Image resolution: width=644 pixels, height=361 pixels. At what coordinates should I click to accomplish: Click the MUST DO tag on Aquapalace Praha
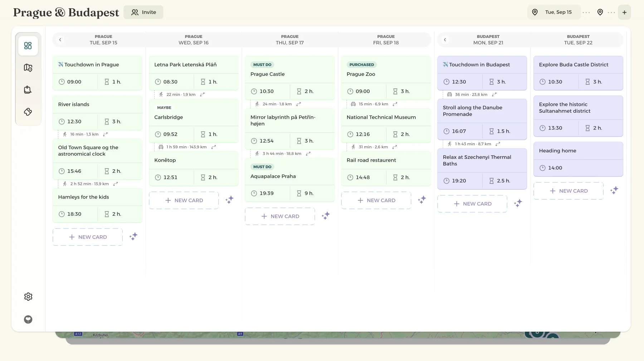pos(262,167)
